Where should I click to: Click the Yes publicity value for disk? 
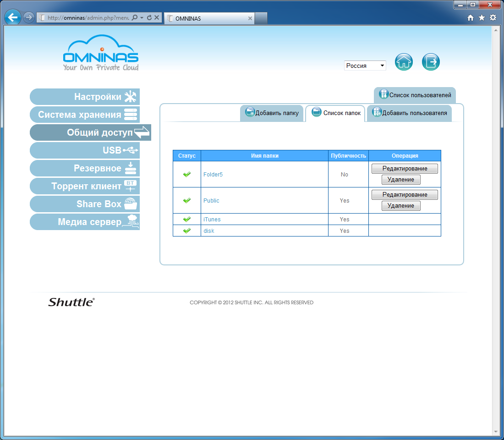click(344, 231)
